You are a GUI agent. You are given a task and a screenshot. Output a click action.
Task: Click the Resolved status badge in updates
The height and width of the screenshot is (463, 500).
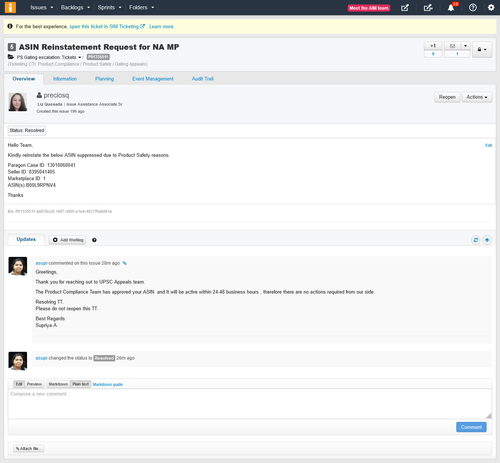(x=104, y=358)
